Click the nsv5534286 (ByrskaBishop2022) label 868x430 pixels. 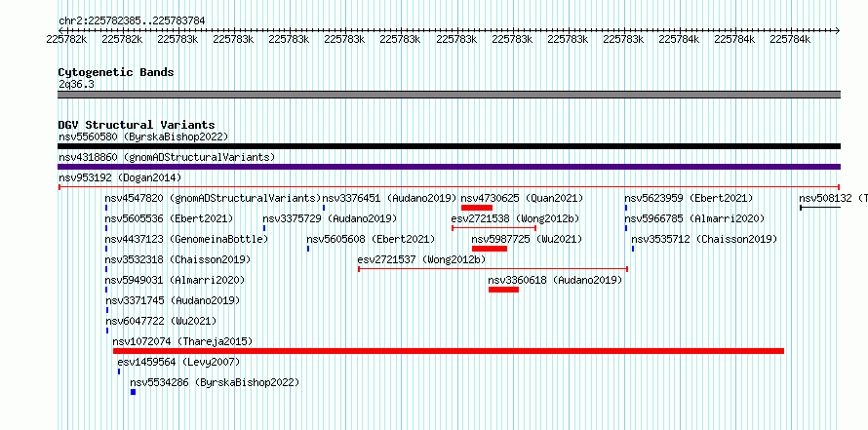pos(215,382)
